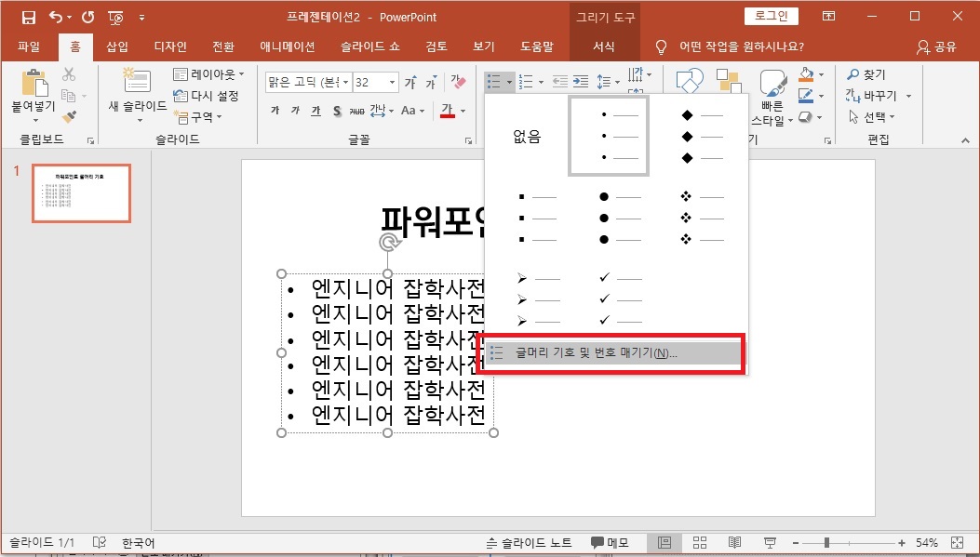
Task: Toggle italic formatting
Action: coord(295,111)
